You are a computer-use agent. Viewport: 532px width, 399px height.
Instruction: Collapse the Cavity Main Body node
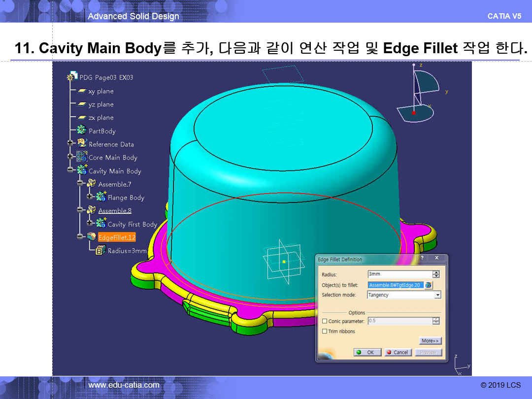click(70, 170)
